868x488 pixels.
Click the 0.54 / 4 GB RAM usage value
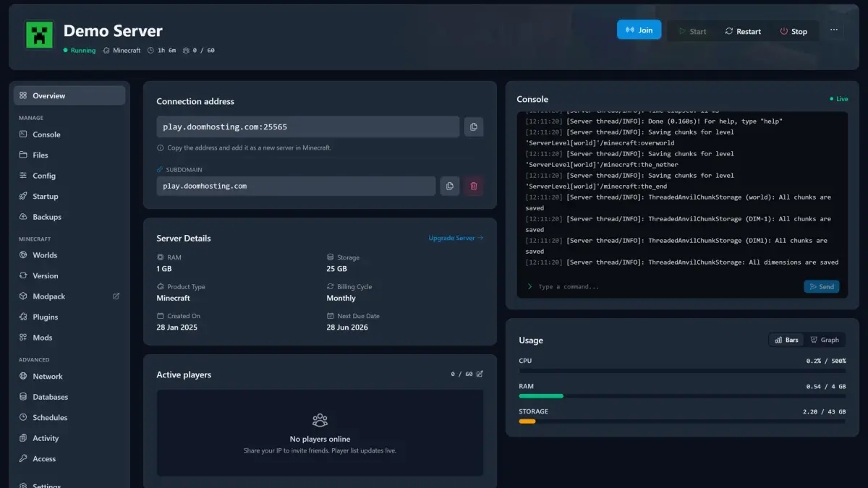826,386
